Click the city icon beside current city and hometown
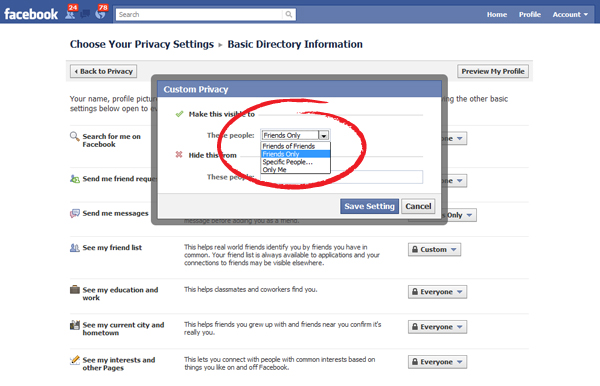The height and width of the screenshot is (386, 600). point(75,325)
